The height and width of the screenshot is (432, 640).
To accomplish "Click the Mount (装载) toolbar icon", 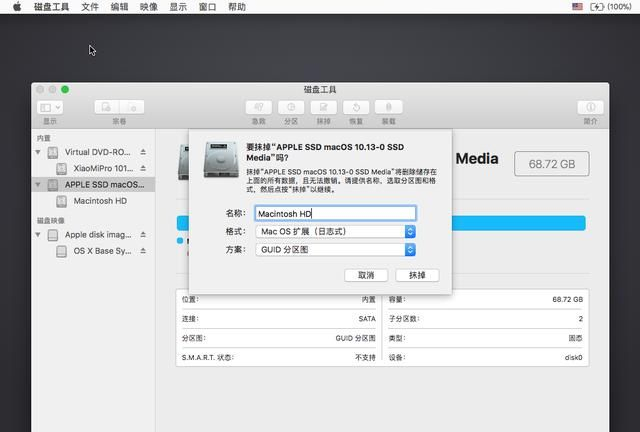I will (x=389, y=107).
